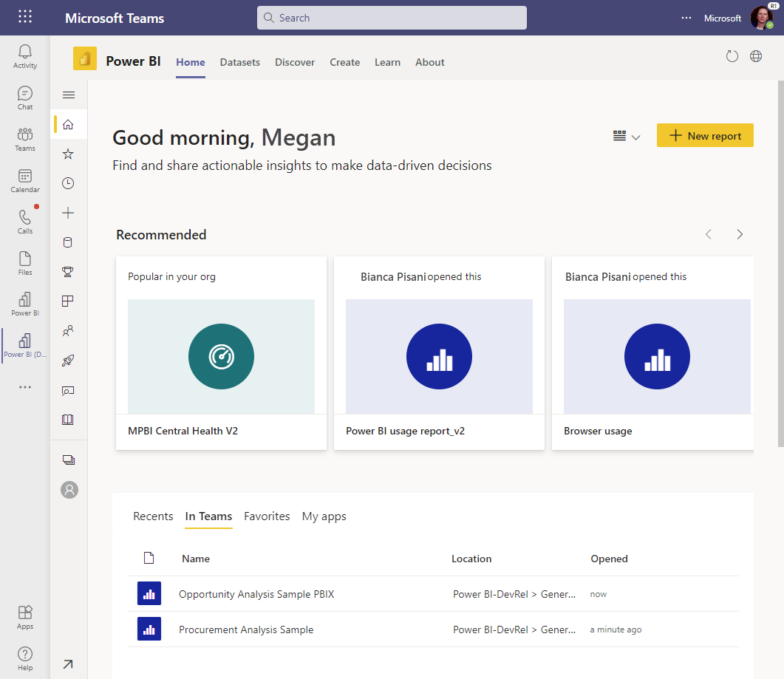Select the Favorites star icon in the sidebar

click(68, 154)
